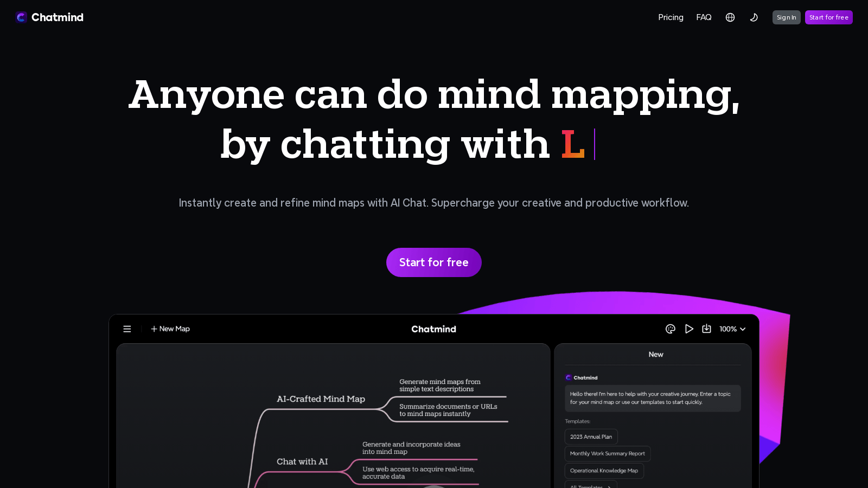Click 'Summarize documents or URLs' node text

[x=448, y=410]
